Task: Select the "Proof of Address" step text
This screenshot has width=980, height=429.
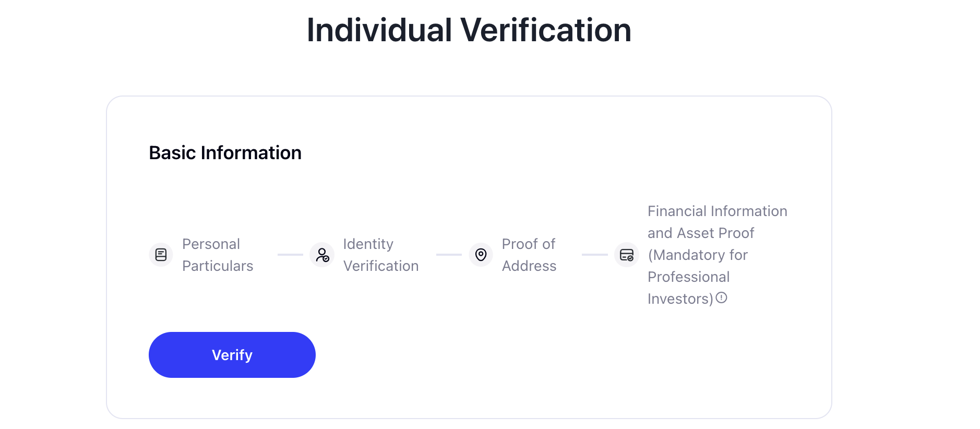Action: 529,255
